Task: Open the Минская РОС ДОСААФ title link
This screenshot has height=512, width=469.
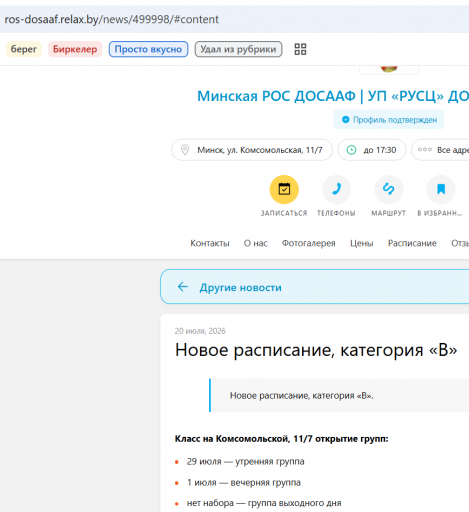Action: pyautogui.click(x=333, y=96)
